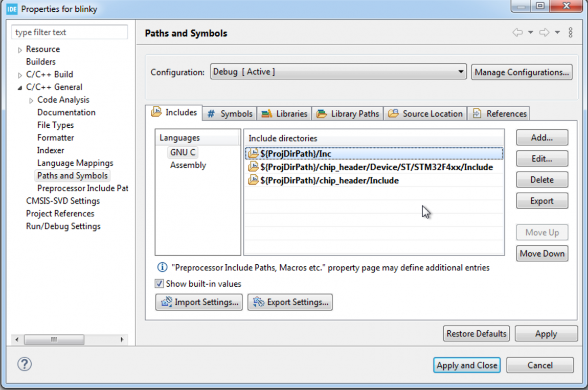The width and height of the screenshot is (588, 390).
Task: Click the Import Settings... button
Action: click(199, 302)
